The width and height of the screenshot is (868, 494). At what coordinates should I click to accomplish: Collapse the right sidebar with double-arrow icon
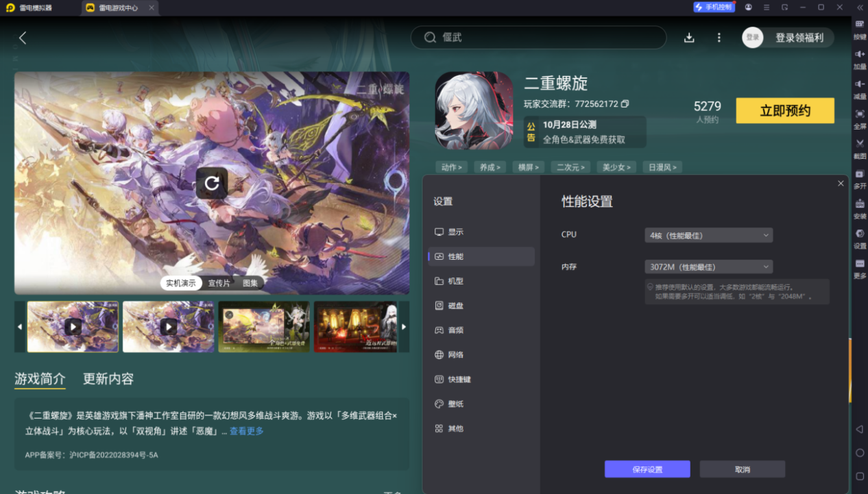point(860,8)
